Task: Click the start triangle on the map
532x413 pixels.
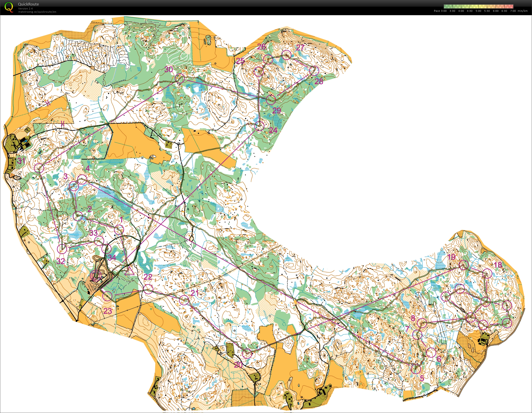Action: click(x=129, y=271)
